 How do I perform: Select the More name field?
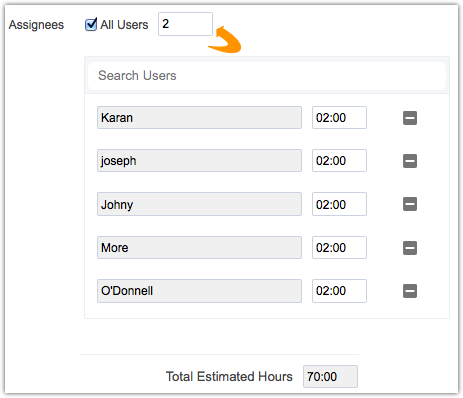[199, 248]
